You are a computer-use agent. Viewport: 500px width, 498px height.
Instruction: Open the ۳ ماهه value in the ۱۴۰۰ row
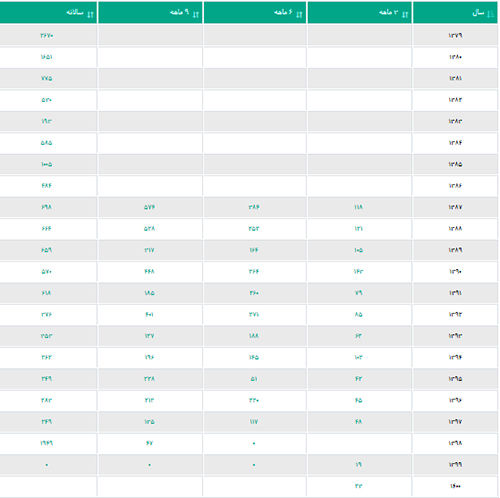[358, 486]
